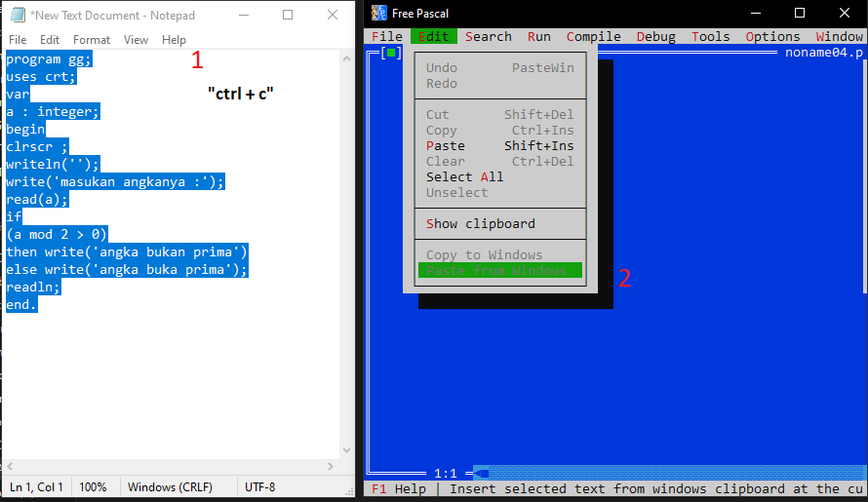
Task: Open the Format menu in Notepad
Action: tap(92, 40)
